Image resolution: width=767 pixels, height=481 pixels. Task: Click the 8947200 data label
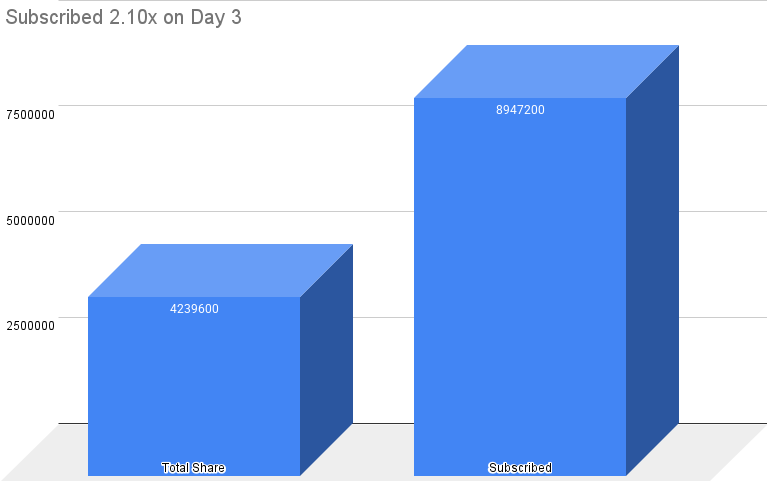point(520,110)
